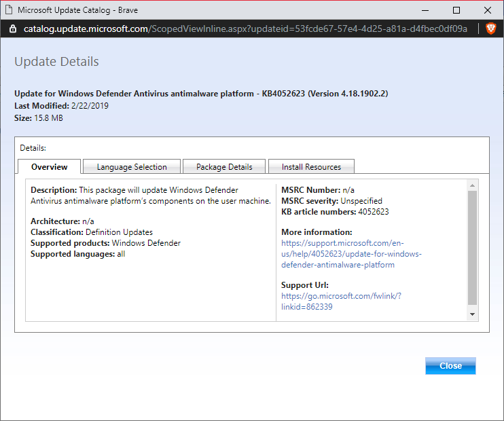Click the padlock site security icon
Image resolution: width=504 pixels, height=421 pixels.
pos(13,29)
